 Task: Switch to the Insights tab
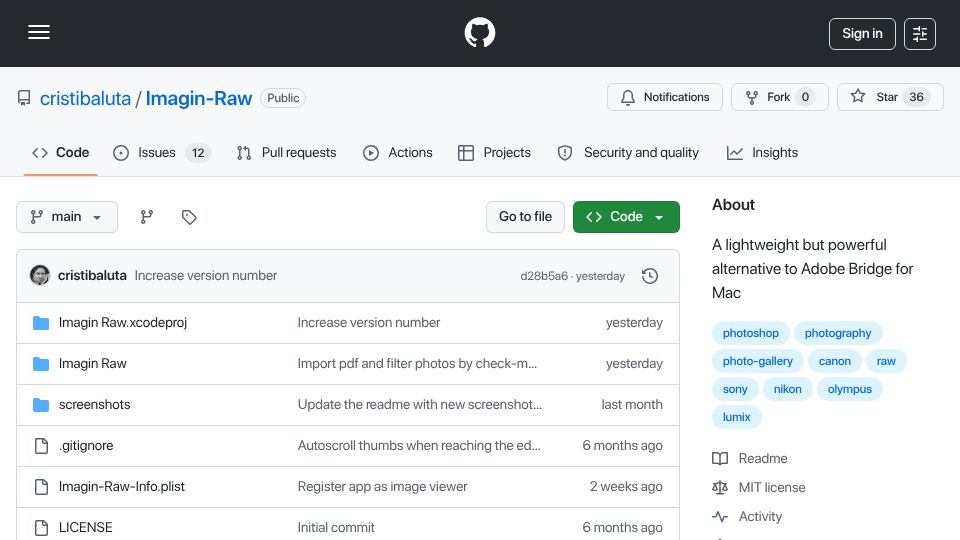(x=762, y=152)
